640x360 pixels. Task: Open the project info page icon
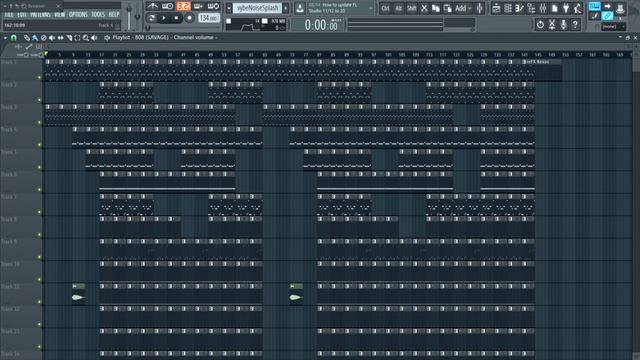[554, 8]
